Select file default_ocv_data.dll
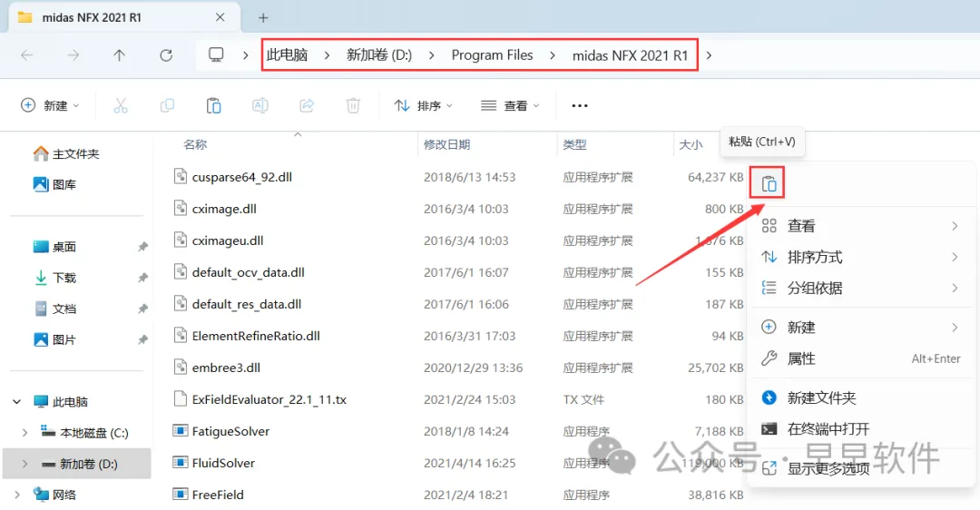The image size is (980, 510). tap(248, 272)
